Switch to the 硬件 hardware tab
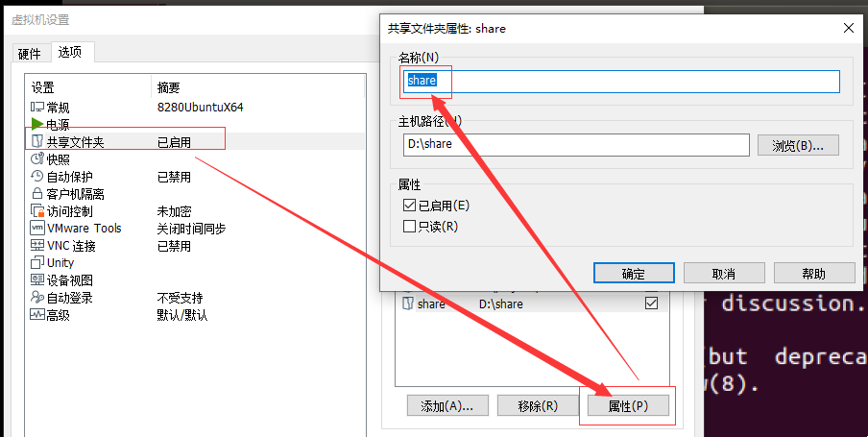 [x=30, y=54]
